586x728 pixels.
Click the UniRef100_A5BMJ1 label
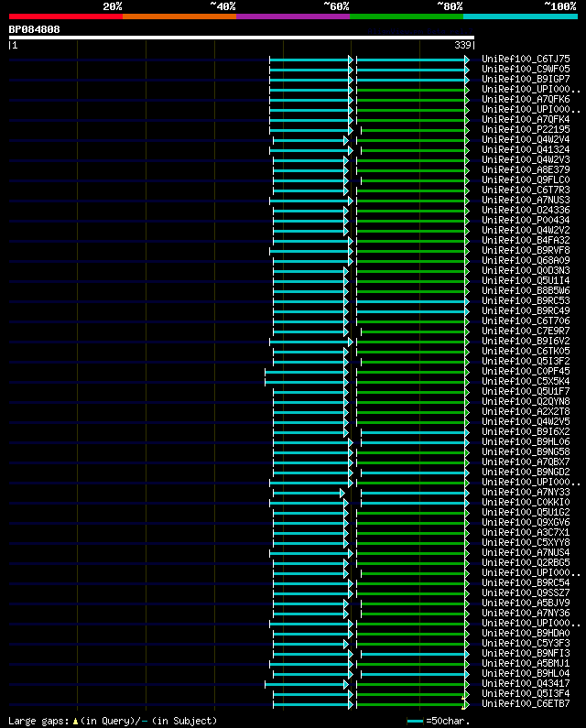[x=526, y=664]
